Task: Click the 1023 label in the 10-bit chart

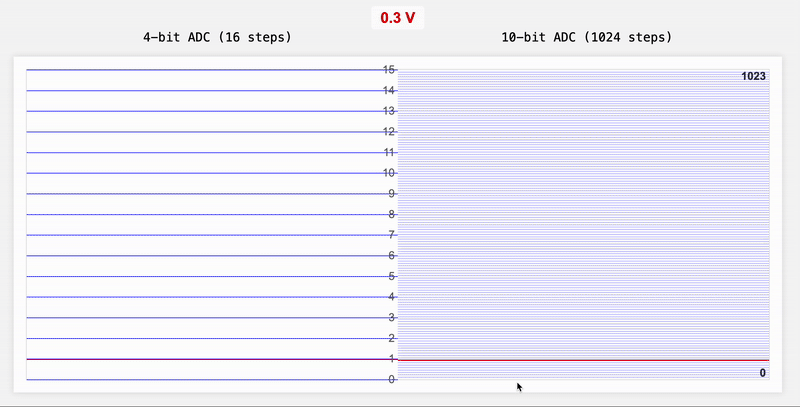Action: (754, 77)
